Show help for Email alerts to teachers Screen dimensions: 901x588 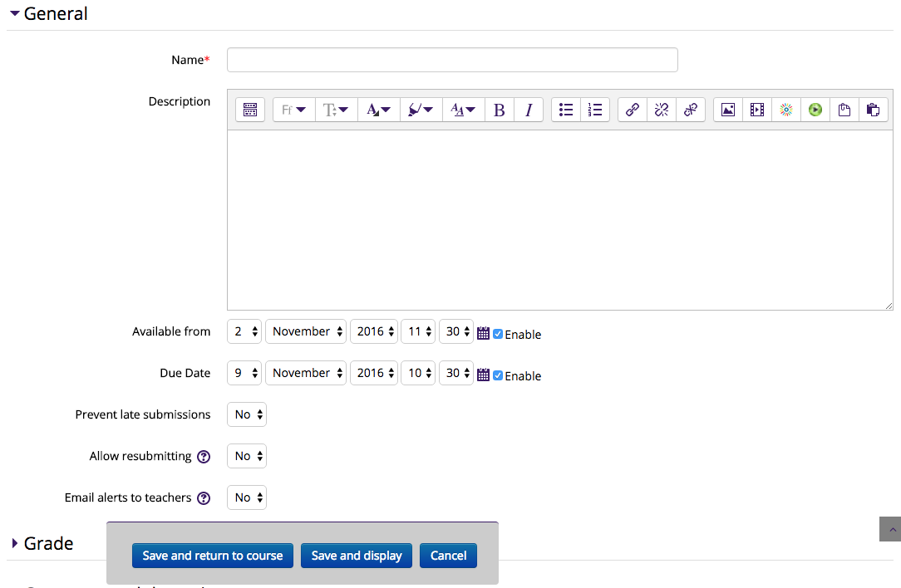click(x=204, y=497)
